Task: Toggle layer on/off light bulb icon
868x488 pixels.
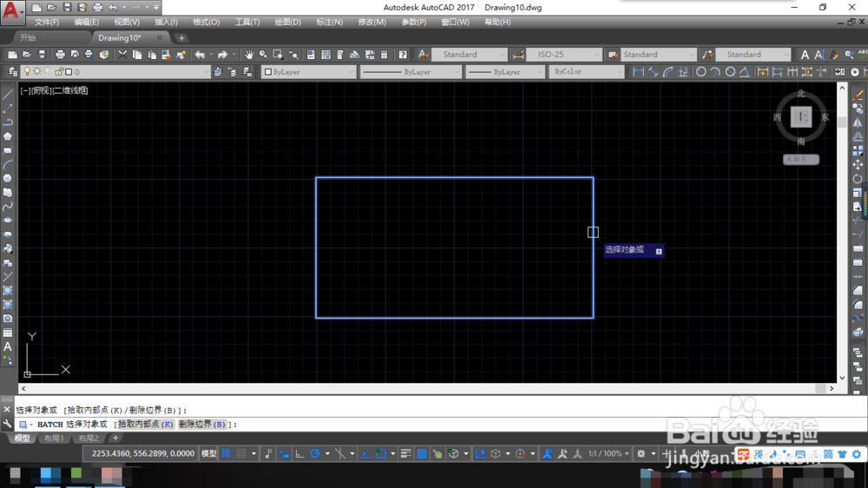Action: pyautogui.click(x=27, y=71)
